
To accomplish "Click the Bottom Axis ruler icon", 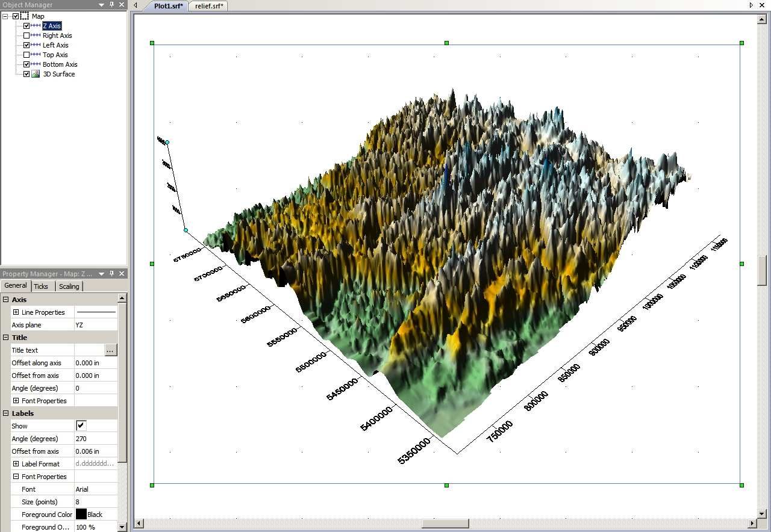I will 36,64.
